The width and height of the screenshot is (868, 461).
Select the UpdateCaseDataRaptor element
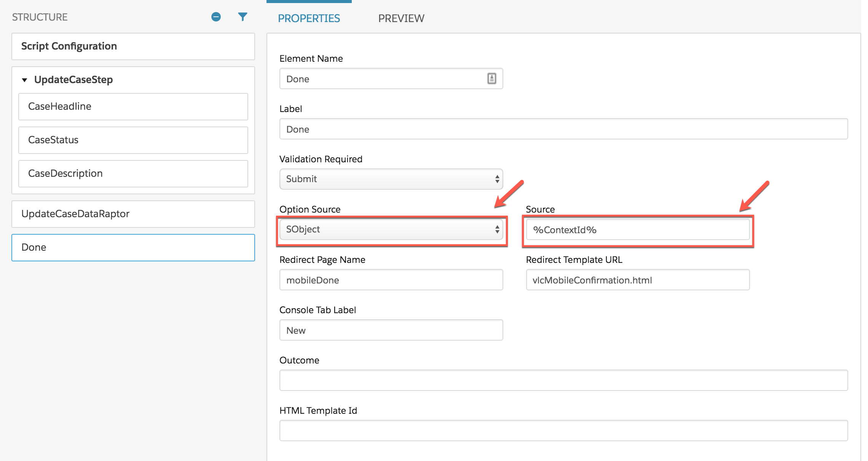(133, 214)
